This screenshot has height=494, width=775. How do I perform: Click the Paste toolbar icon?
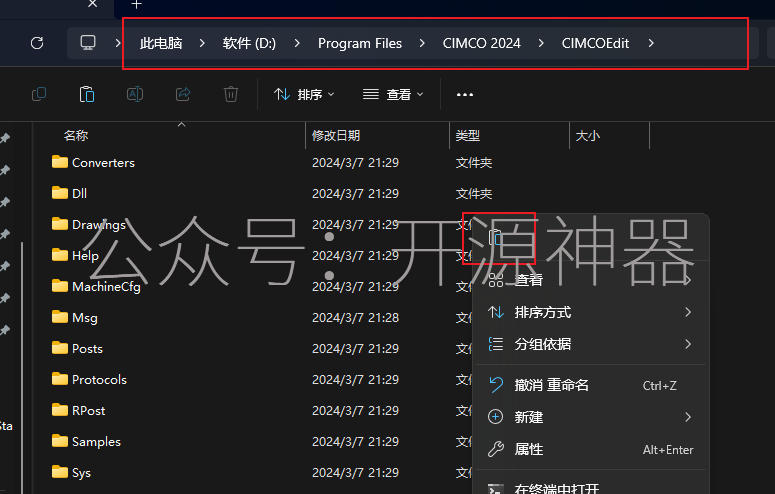[87, 94]
